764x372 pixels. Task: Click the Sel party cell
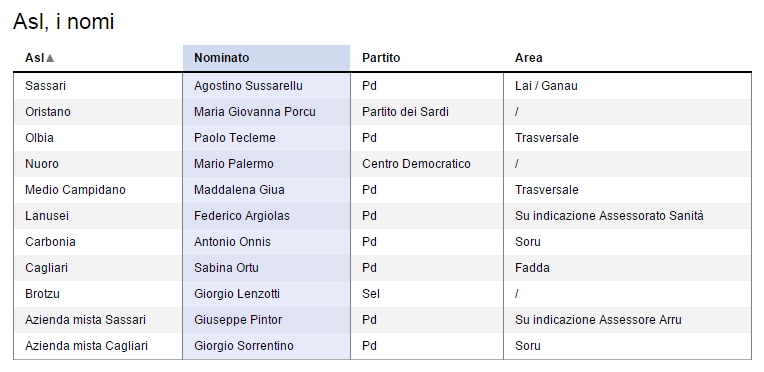(x=426, y=294)
